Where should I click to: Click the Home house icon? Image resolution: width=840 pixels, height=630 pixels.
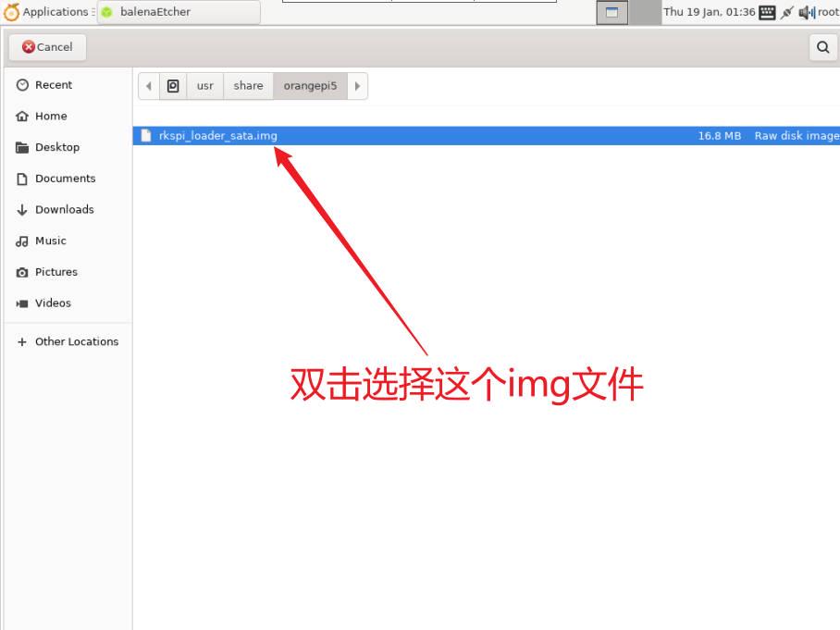pyautogui.click(x=22, y=116)
